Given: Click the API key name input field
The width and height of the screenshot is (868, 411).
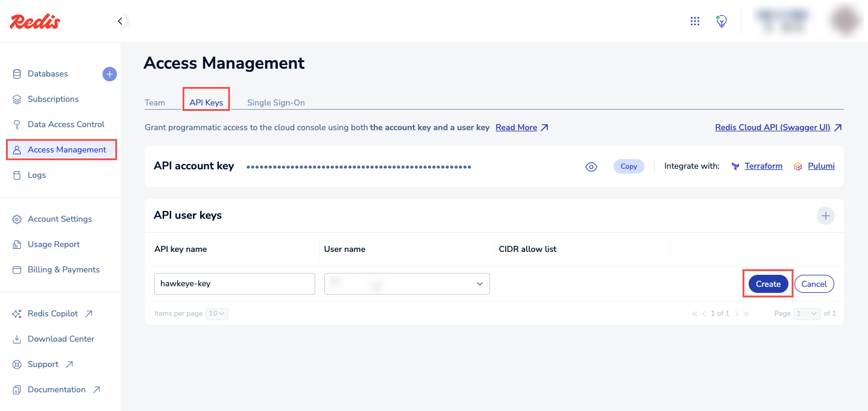Looking at the screenshot, I should coord(234,284).
